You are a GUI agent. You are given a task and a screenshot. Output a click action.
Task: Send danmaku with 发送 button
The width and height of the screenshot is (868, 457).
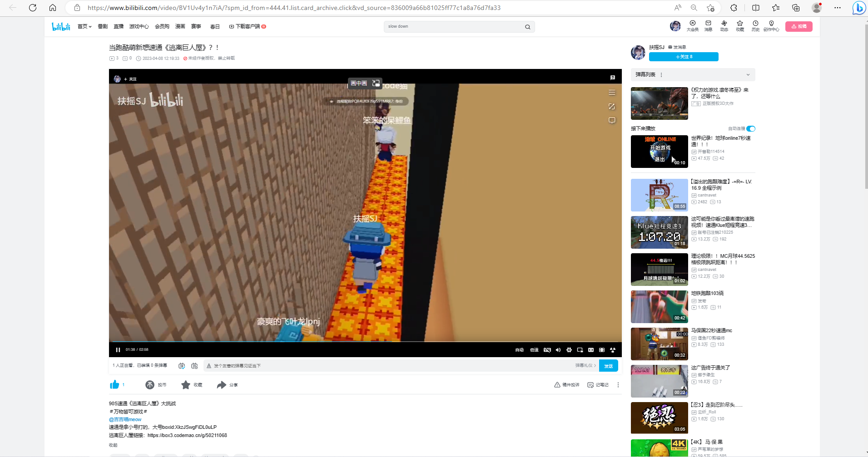609,366
